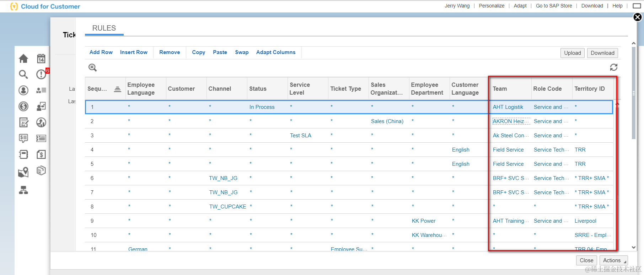This screenshot has width=644, height=275.
Task: Click the refresh icon above the table
Action: [614, 67]
